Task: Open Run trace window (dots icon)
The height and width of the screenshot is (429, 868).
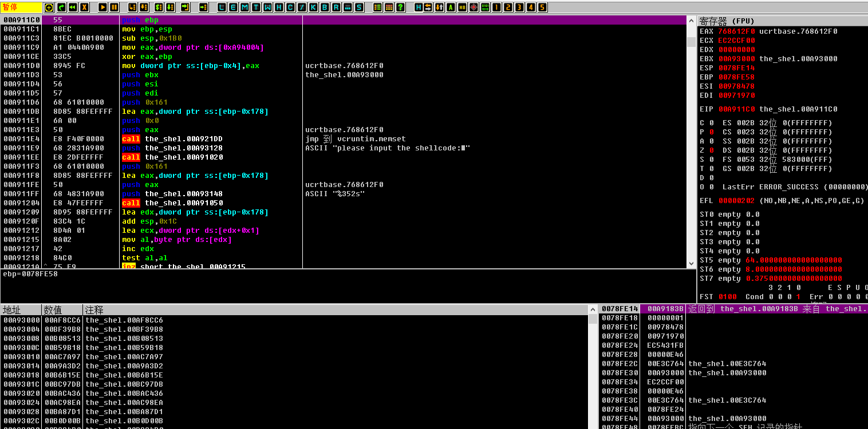Action: pyautogui.click(x=348, y=7)
